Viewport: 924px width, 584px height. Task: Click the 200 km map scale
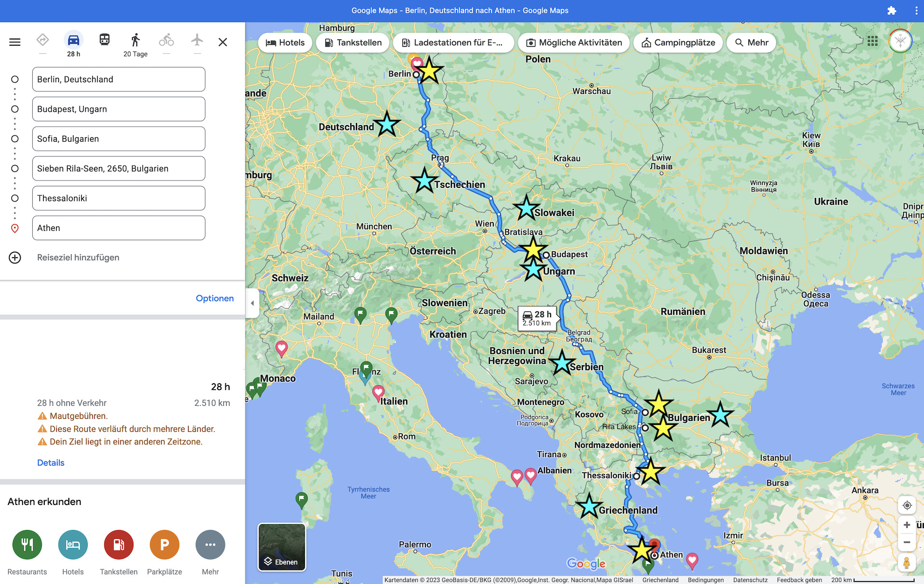873,580
